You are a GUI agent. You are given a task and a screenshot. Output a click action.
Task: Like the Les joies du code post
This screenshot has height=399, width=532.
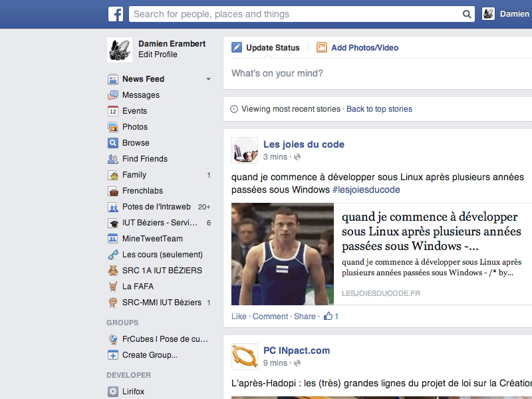click(239, 317)
